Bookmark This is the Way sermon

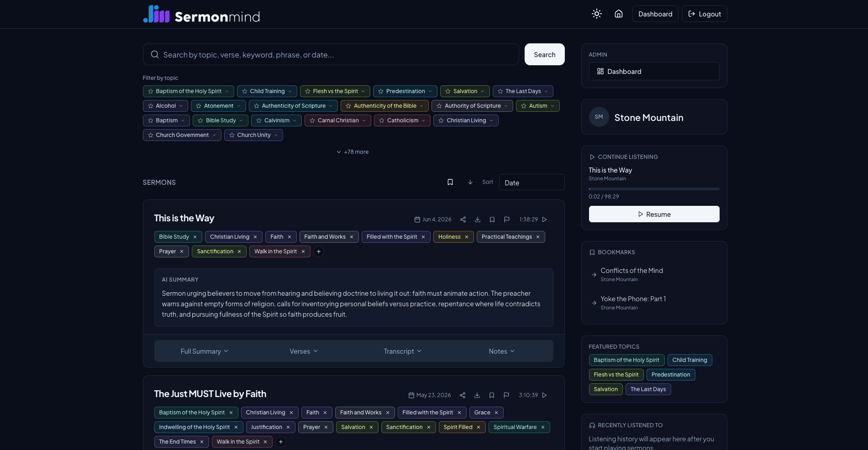coord(492,220)
